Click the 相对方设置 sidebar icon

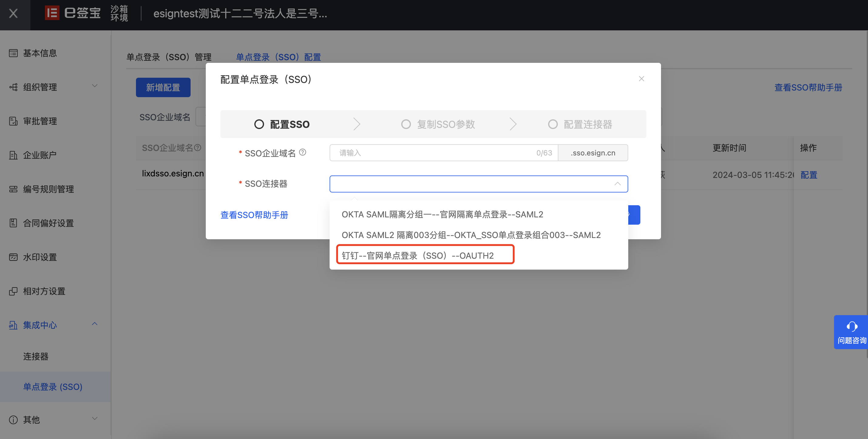pos(13,291)
